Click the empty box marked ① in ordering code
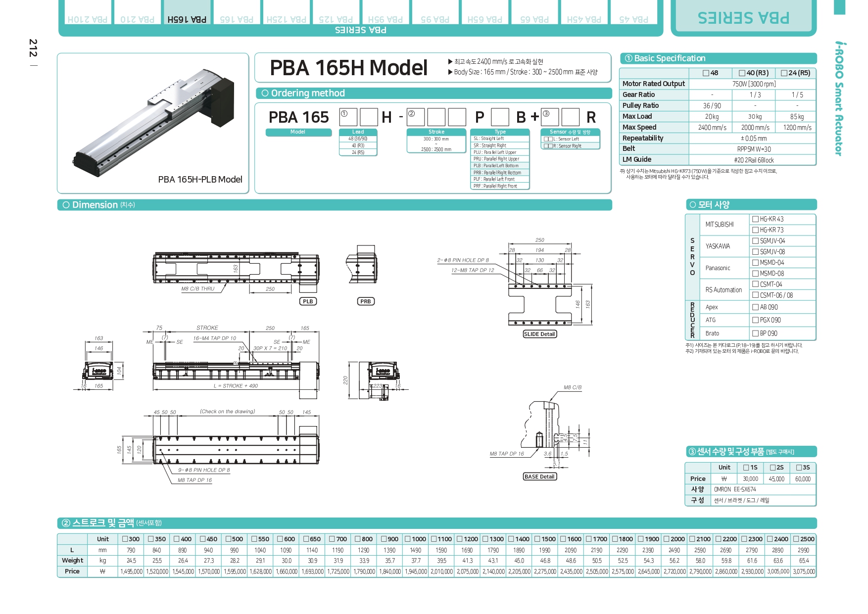 click(348, 117)
